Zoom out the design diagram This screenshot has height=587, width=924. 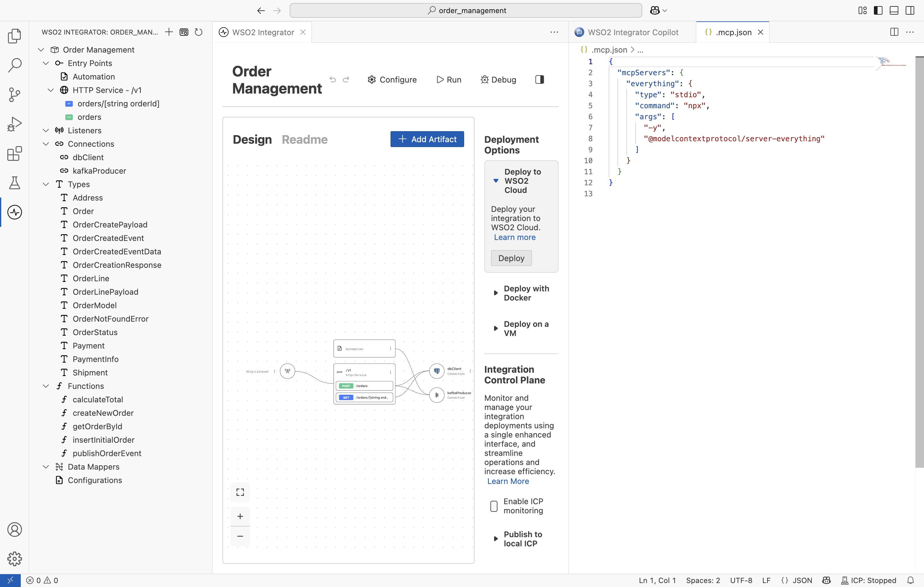click(240, 536)
